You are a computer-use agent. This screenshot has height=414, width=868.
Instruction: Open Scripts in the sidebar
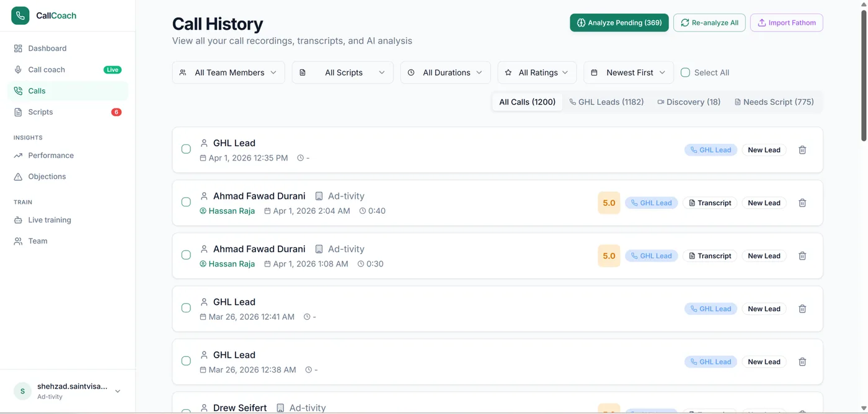click(68, 112)
